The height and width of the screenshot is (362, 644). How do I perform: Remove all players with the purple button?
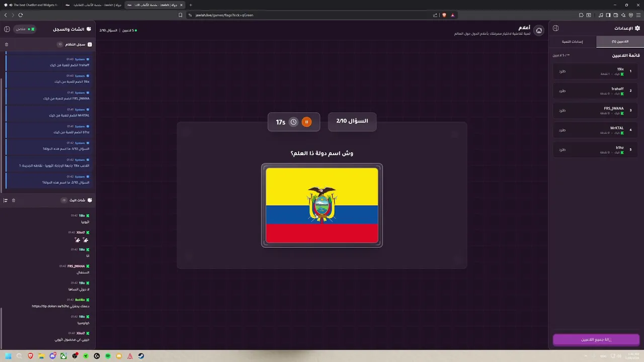click(596, 339)
